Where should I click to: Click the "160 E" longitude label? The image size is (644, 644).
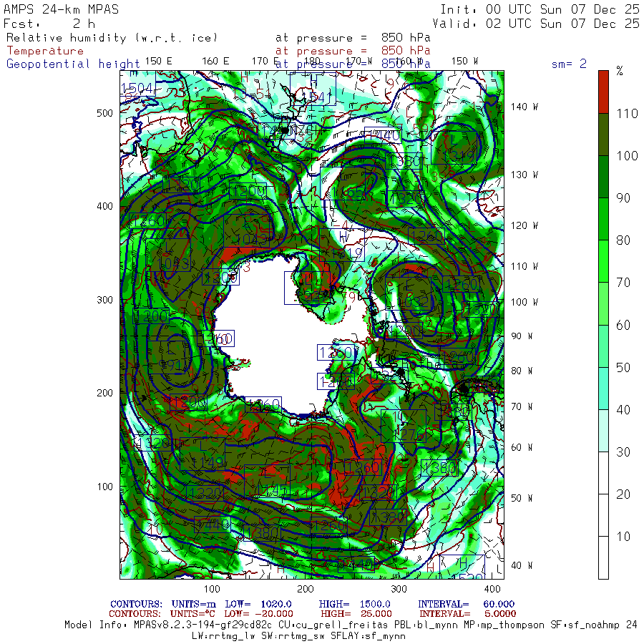[x=215, y=62]
